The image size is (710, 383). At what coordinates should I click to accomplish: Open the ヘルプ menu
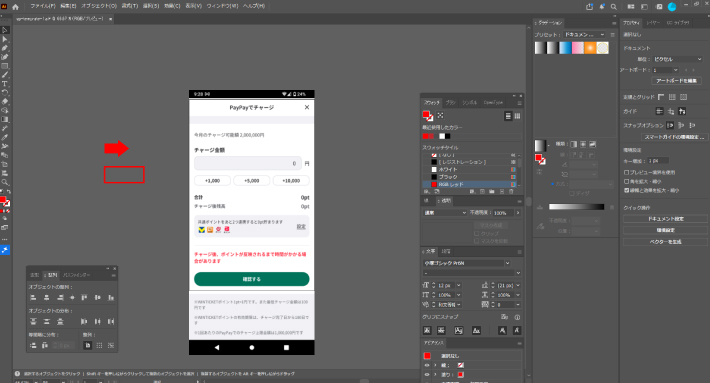coord(254,6)
